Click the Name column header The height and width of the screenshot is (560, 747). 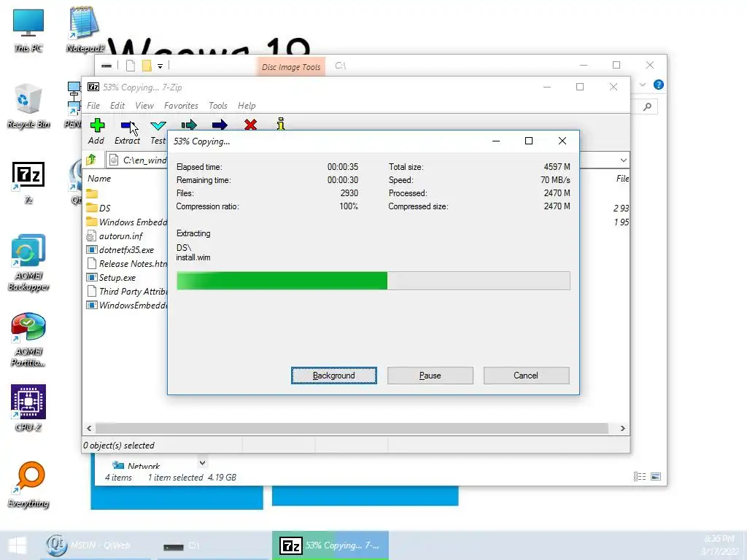99,179
